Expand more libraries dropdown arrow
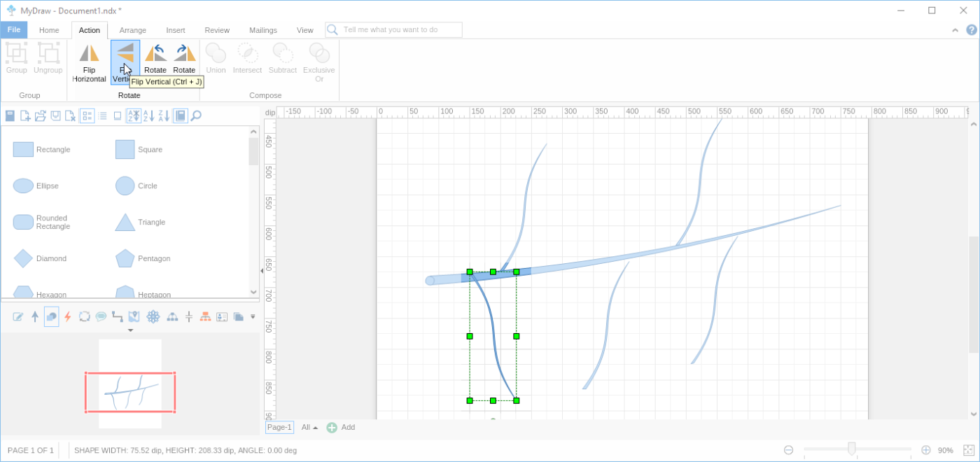This screenshot has height=462, width=980. pos(253,317)
